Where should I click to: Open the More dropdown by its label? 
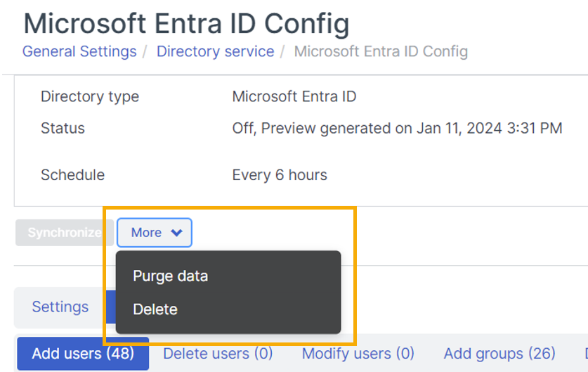pos(146,233)
